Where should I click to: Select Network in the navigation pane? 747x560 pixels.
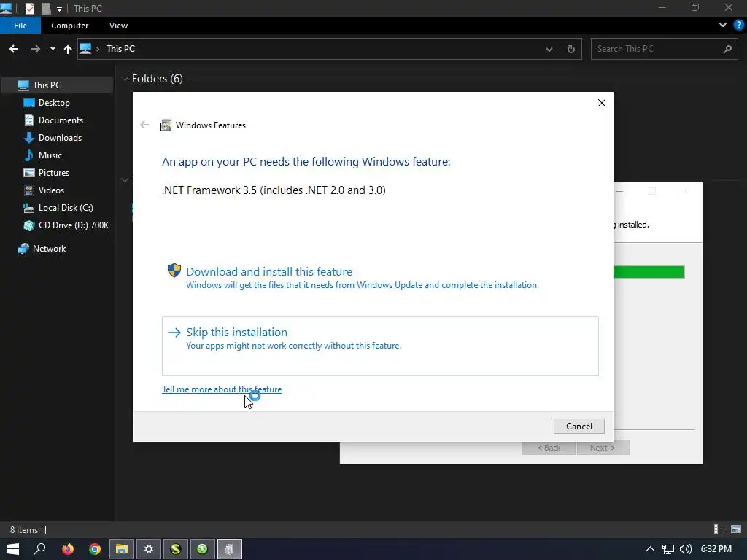tap(49, 249)
